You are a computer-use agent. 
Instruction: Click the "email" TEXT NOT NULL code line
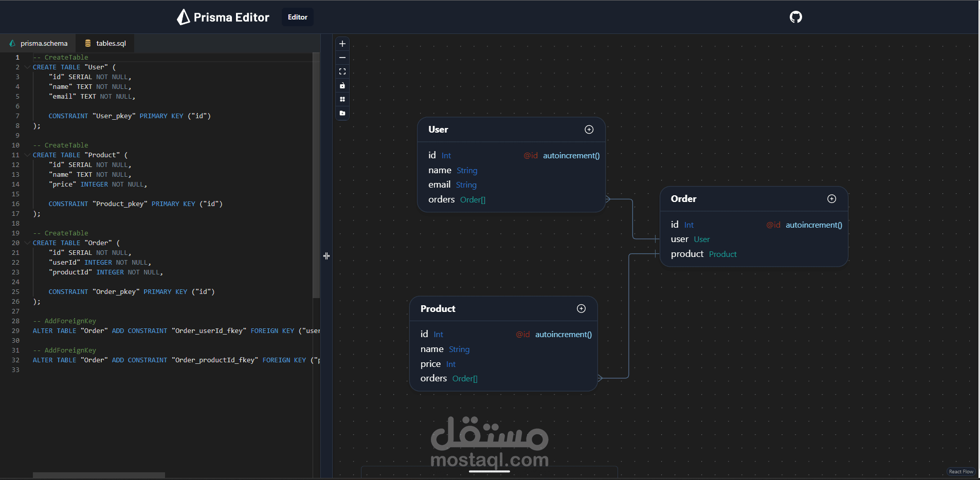[x=92, y=97]
